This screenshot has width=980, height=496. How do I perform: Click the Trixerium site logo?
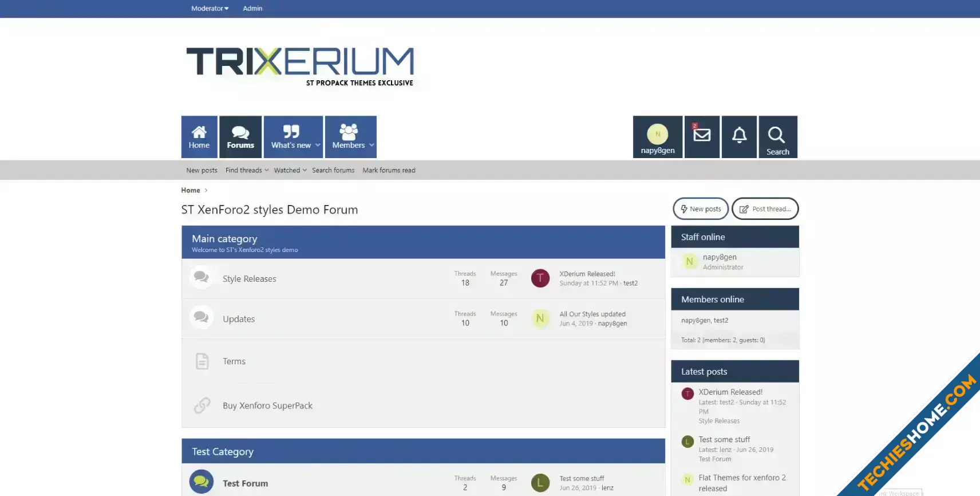[300, 66]
